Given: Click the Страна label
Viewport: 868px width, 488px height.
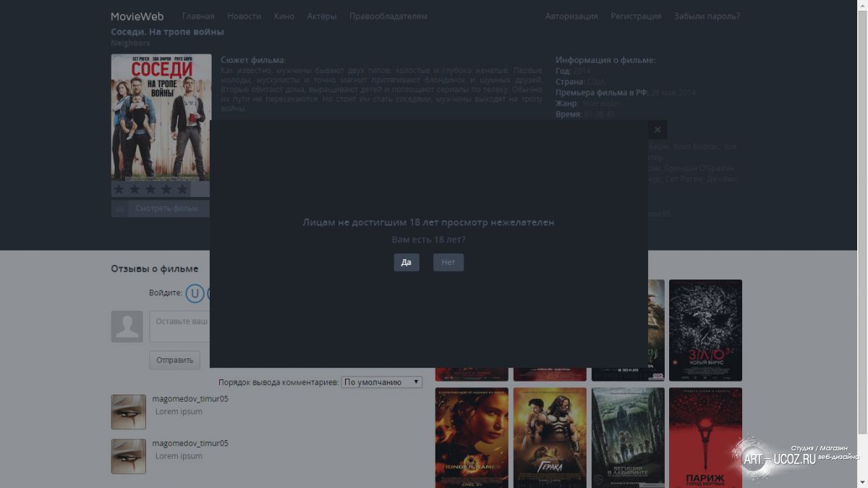Looking at the screenshot, I should pos(571,82).
